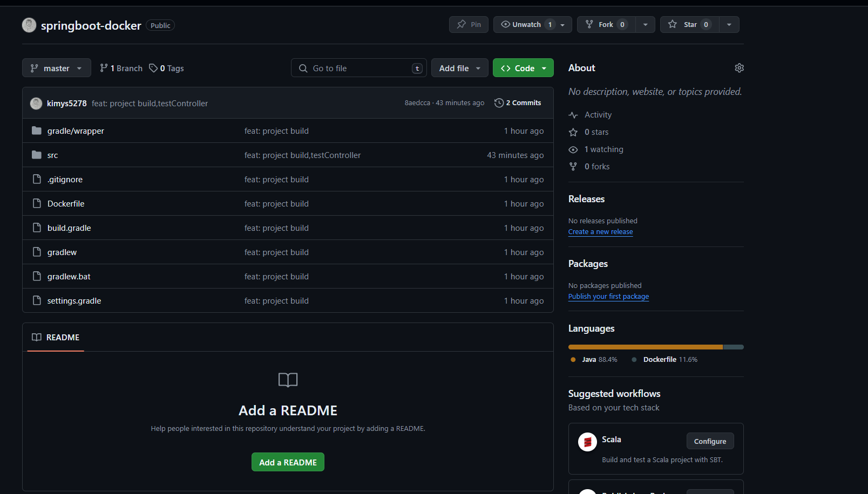
Task: Open the 1 Branch link
Action: pos(121,68)
